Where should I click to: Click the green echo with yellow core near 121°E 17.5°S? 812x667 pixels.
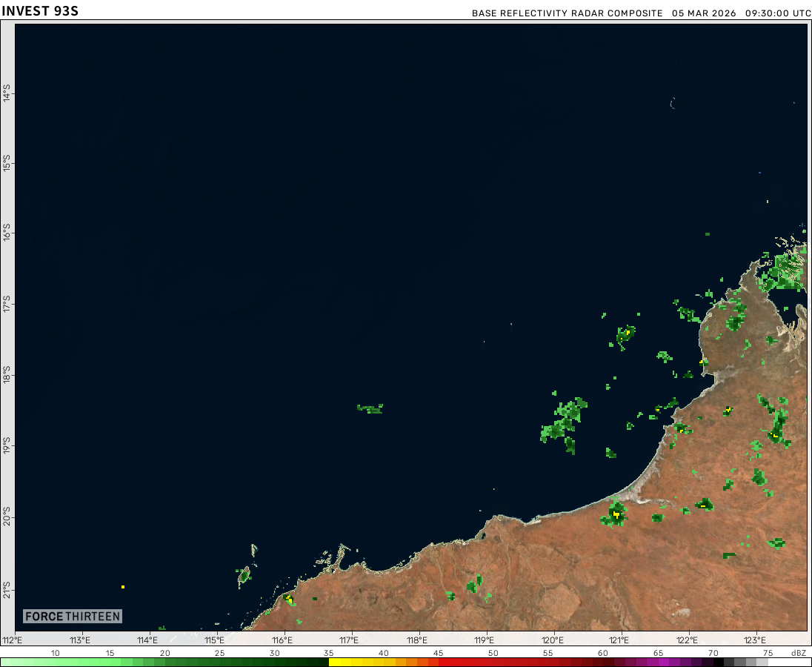click(x=626, y=334)
